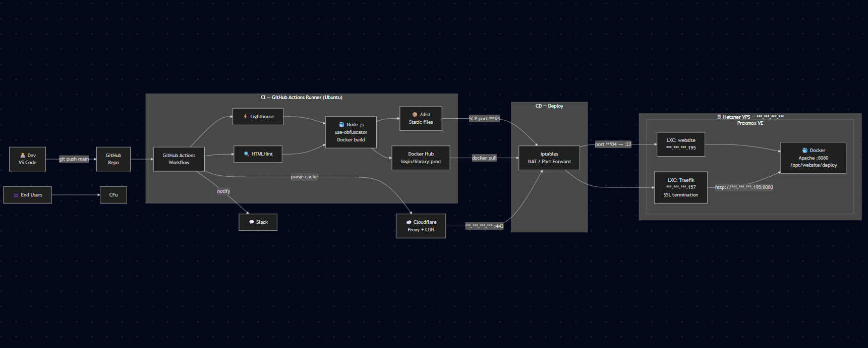The width and height of the screenshot is (868, 348).
Task: Click the 'CI — GitHub Actions Runner (Ubuntu)' title
Action: coord(302,97)
